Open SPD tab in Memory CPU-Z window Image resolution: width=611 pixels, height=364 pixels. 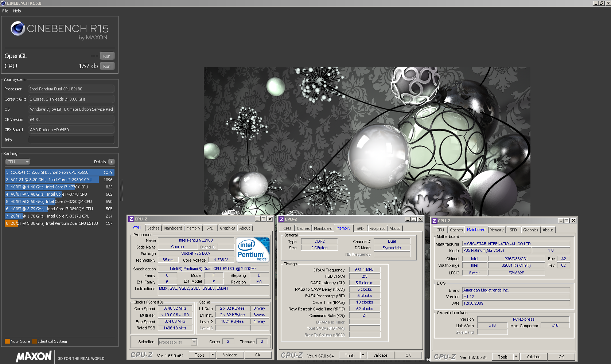(360, 228)
